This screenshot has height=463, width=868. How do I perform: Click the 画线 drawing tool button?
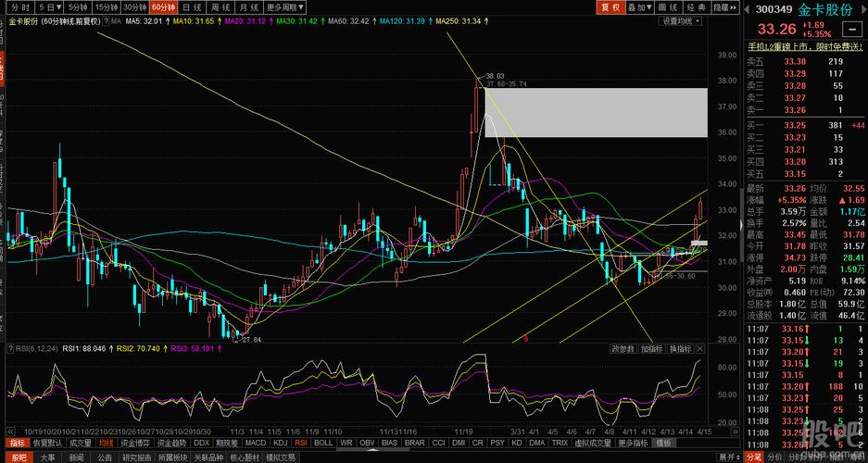pyautogui.click(x=668, y=7)
